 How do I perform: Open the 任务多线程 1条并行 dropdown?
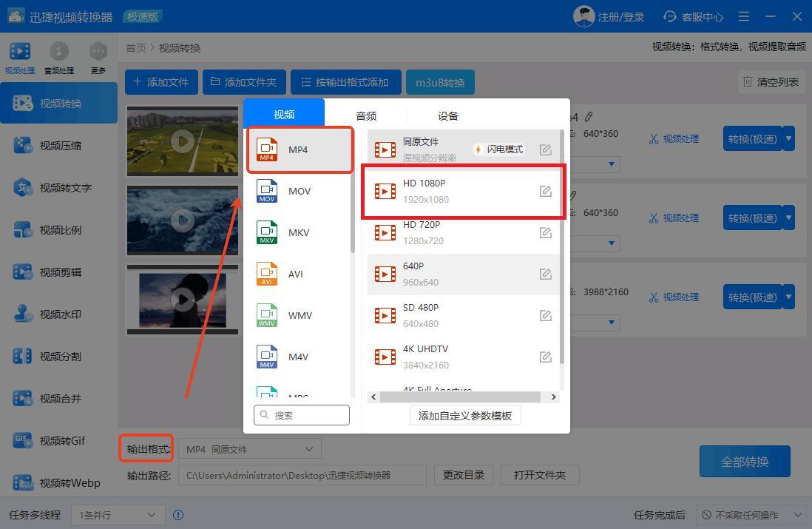[x=118, y=515]
